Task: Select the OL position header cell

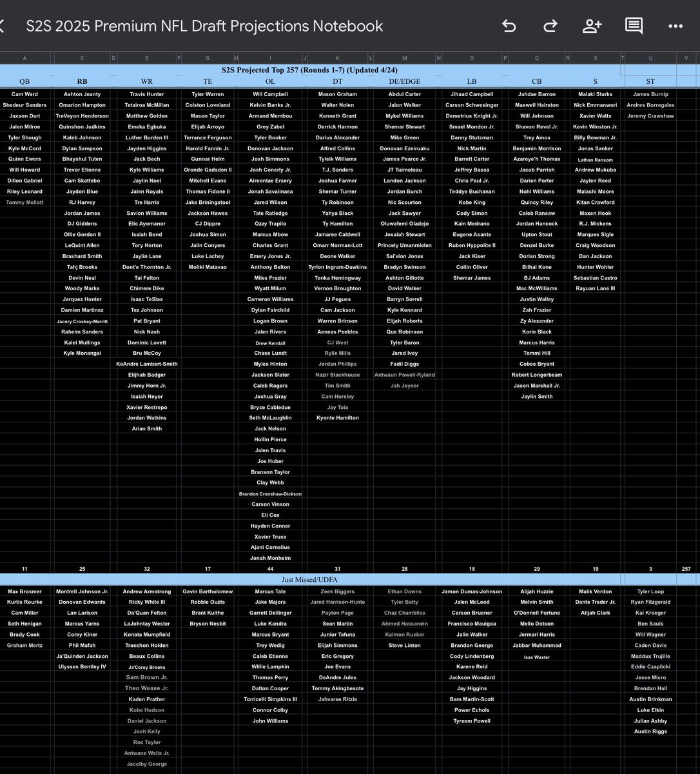Action: click(x=270, y=81)
